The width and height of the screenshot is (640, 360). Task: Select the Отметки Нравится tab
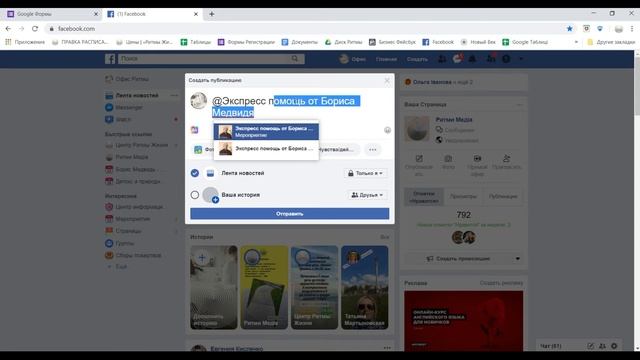pos(424,196)
